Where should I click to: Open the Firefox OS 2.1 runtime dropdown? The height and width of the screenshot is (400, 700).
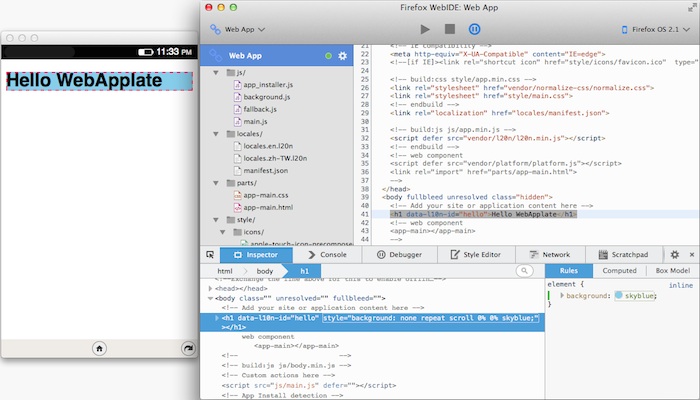point(656,30)
